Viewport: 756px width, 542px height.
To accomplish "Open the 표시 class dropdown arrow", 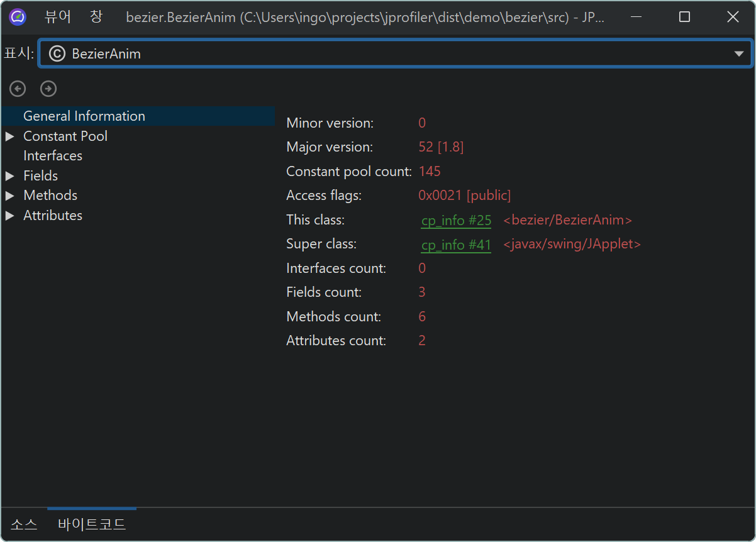I will click(x=739, y=54).
